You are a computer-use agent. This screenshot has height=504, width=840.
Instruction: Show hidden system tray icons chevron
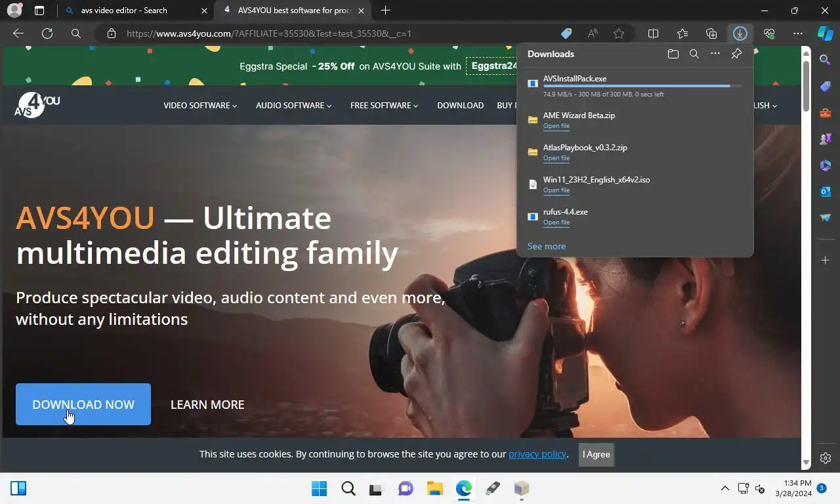725,488
